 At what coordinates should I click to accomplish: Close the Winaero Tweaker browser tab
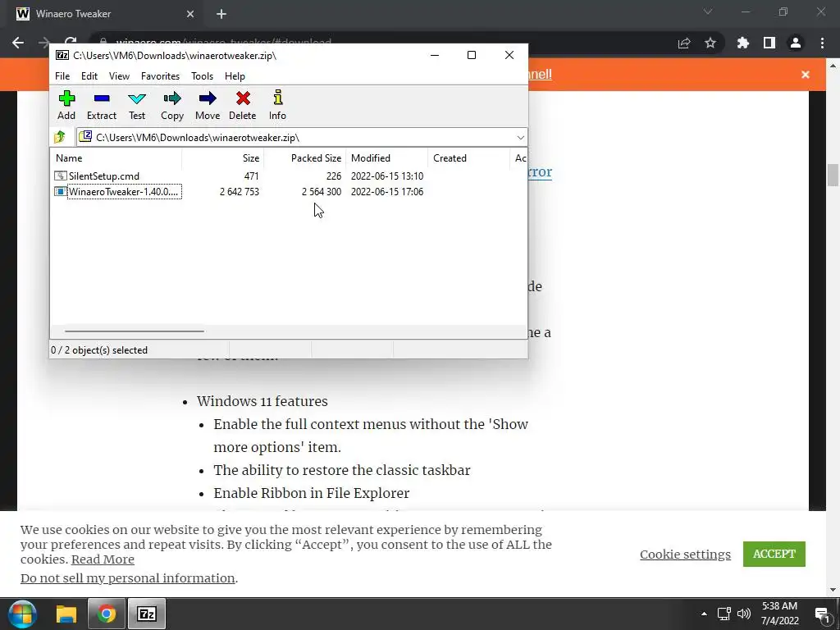point(190,14)
